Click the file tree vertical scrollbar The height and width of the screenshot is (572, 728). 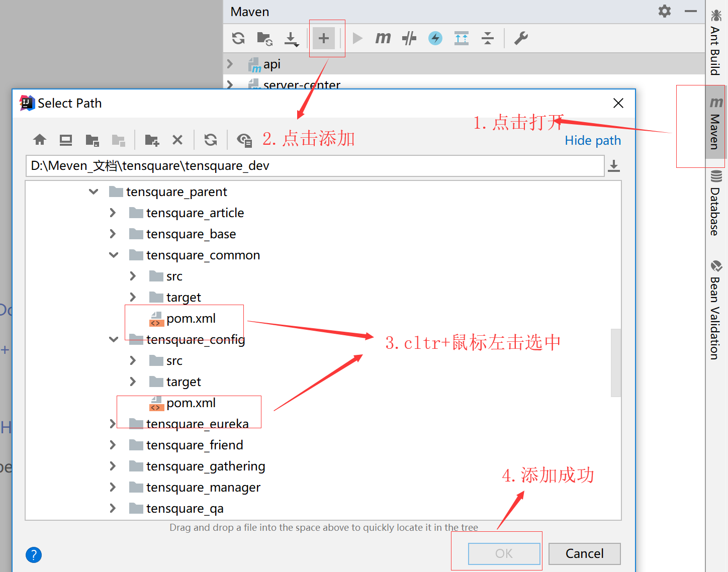click(x=616, y=363)
